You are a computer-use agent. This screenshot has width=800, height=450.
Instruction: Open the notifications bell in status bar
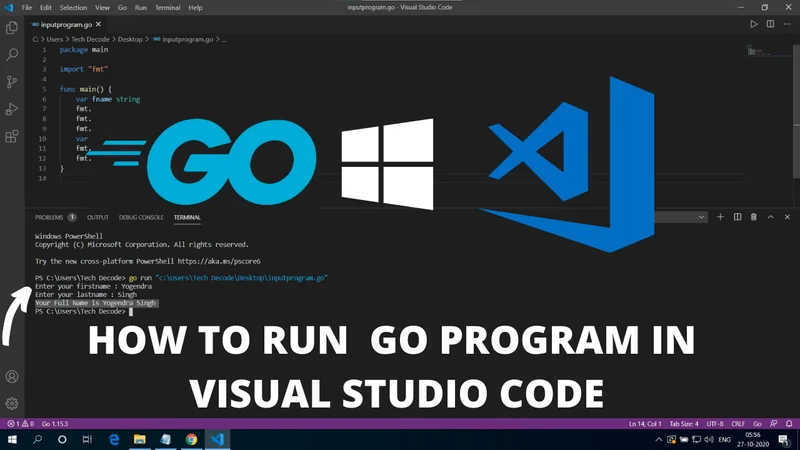tap(789, 423)
